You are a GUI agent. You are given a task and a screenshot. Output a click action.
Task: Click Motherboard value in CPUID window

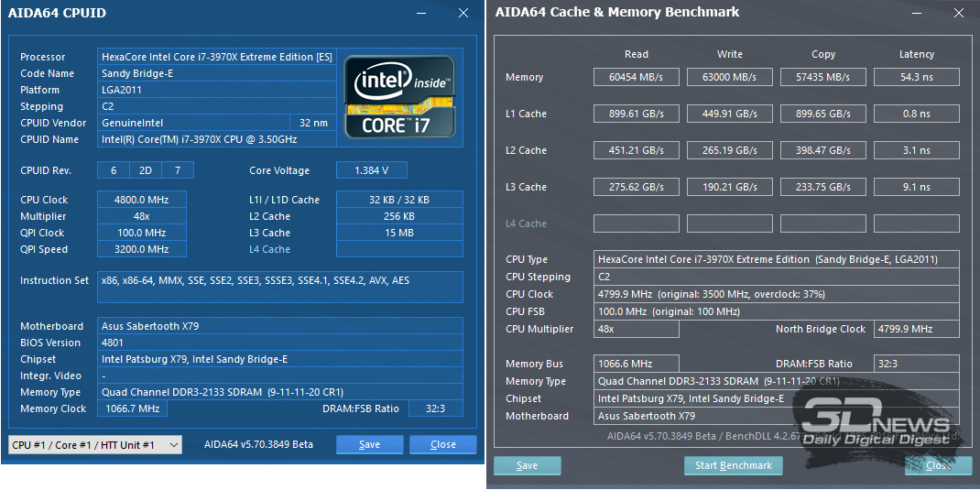(280, 326)
